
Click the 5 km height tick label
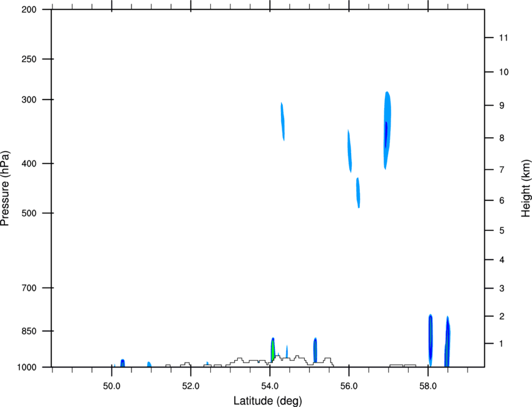tap(502, 231)
